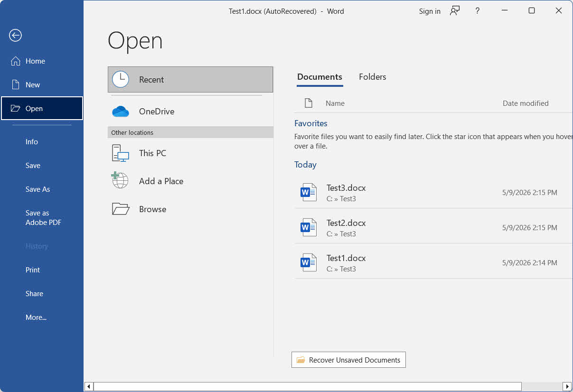Open Test3.docx from recent list
This screenshot has height=392, width=573.
(433, 192)
